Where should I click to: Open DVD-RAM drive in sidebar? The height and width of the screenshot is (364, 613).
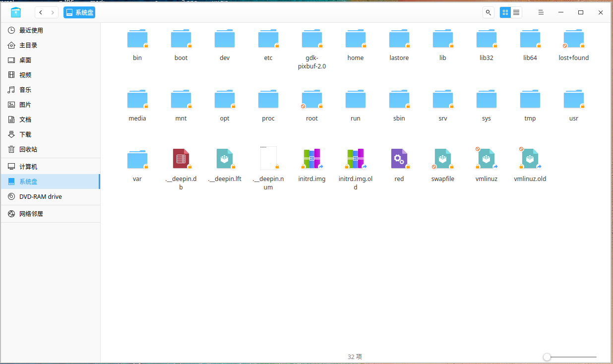click(x=51, y=196)
